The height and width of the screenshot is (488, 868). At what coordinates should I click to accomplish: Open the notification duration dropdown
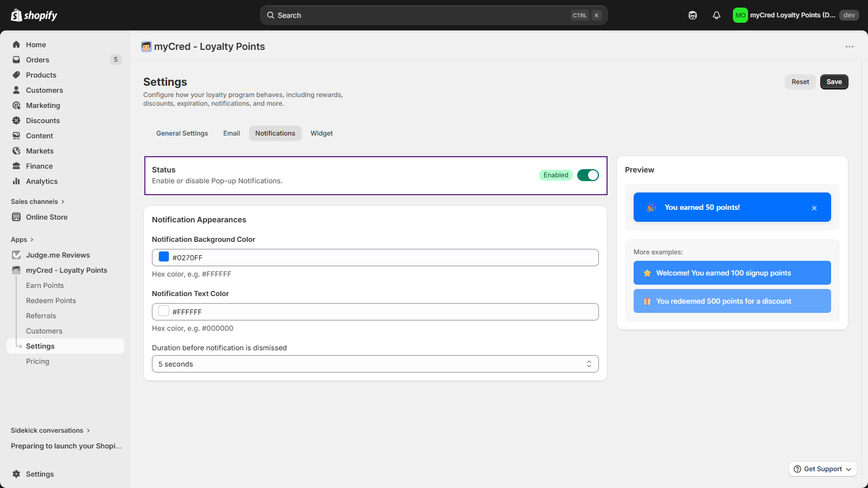click(x=375, y=364)
